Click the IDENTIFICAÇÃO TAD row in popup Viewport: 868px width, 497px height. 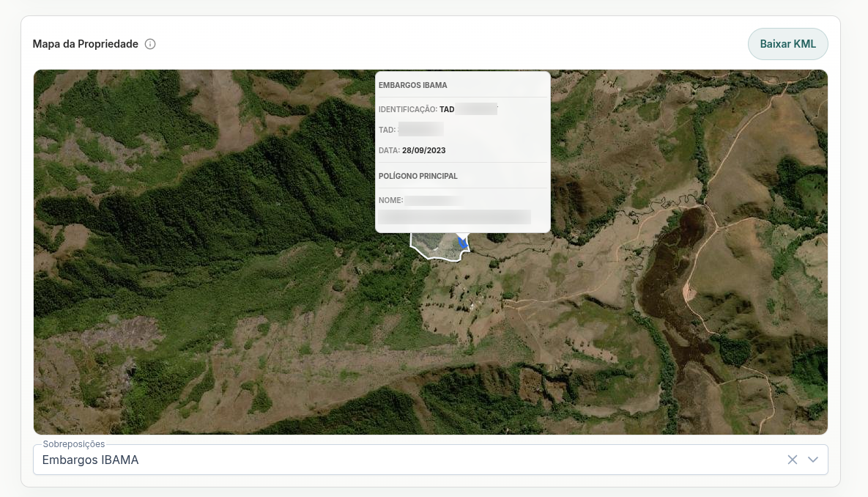click(x=438, y=109)
